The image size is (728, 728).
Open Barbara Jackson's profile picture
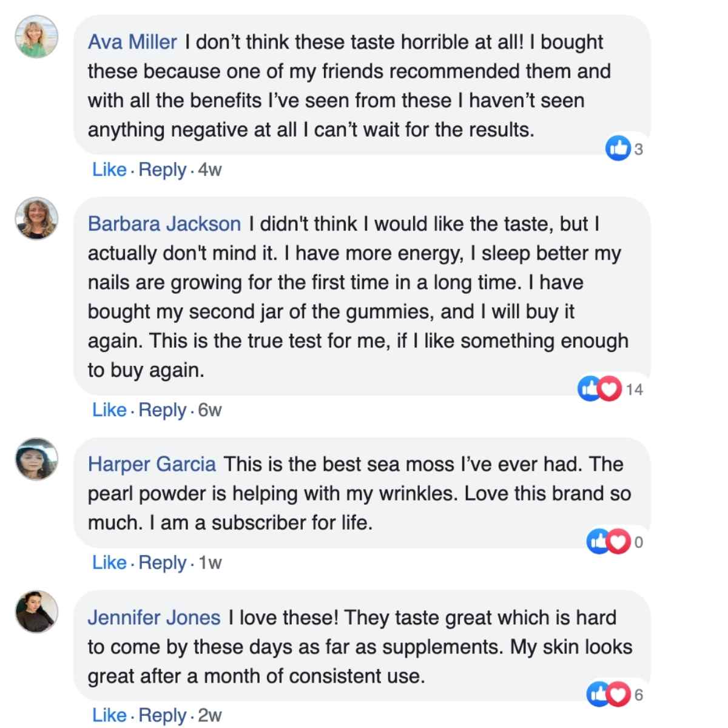point(36,218)
